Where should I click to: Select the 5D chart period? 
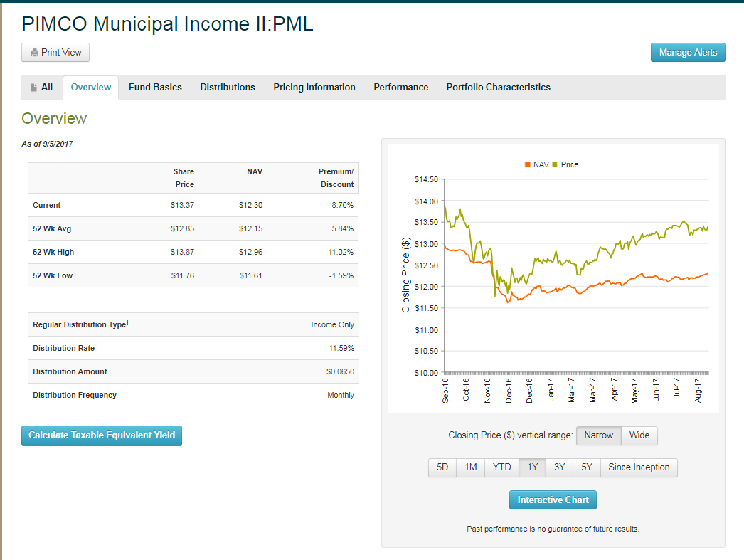point(442,467)
